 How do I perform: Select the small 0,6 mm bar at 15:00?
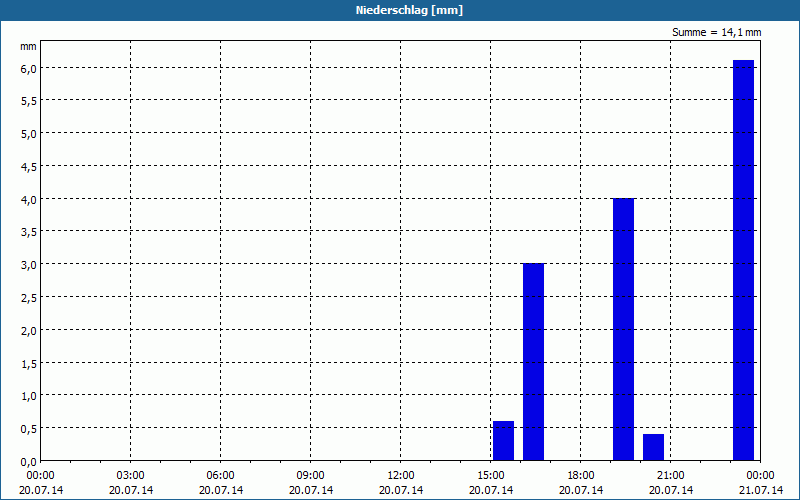point(504,441)
